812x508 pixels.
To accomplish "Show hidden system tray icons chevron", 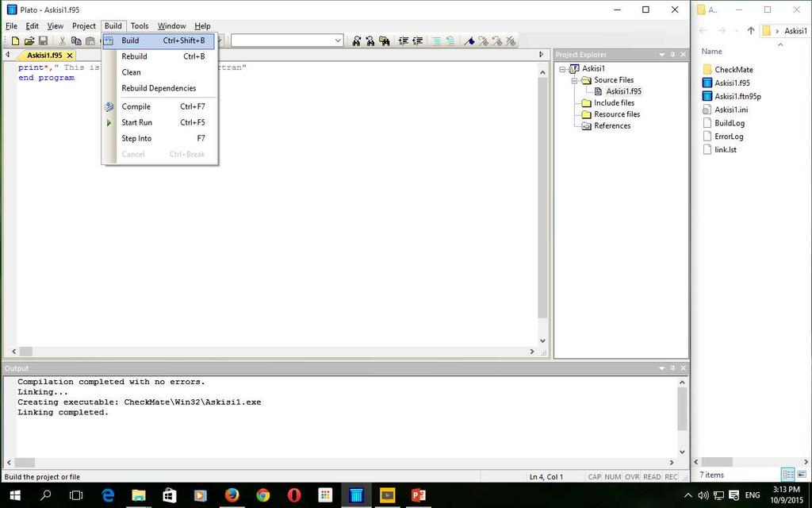I will click(688, 495).
